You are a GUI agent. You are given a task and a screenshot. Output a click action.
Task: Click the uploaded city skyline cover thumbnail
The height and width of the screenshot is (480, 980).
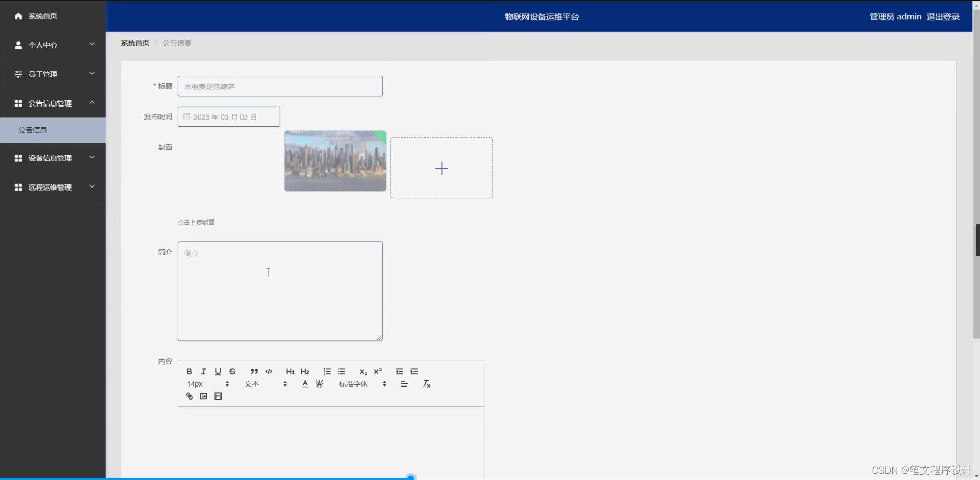(335, 161)
